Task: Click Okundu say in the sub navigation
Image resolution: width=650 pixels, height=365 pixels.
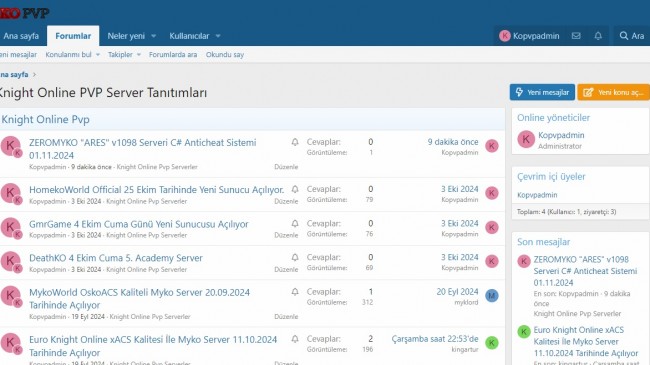Action: pyautogui.click(x=225, y=55)
